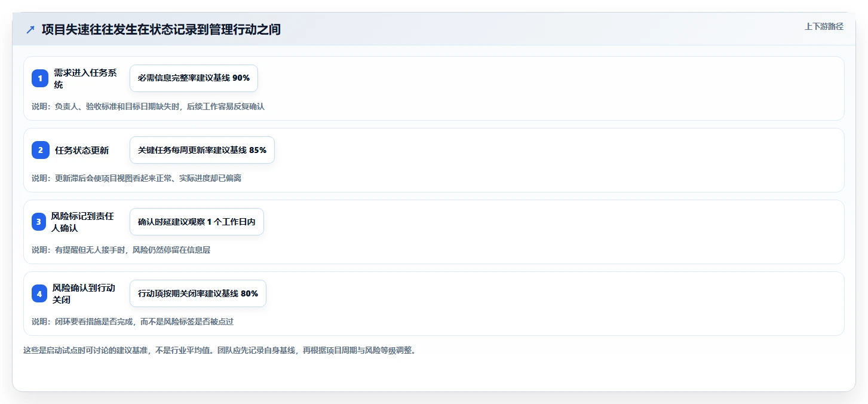
Task: Click the step 2 number badge
Action: point(40,150)
